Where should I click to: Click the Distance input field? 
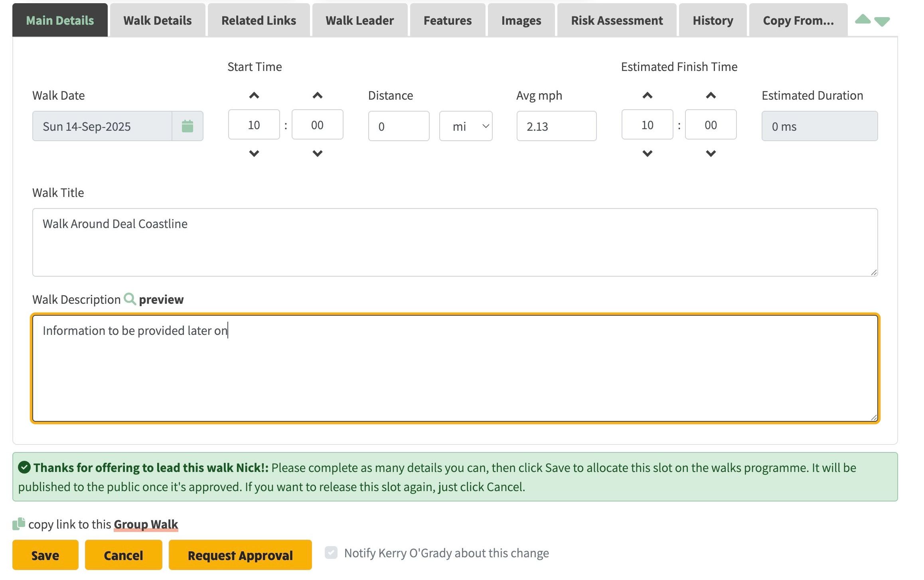click(x=399, y=126)
